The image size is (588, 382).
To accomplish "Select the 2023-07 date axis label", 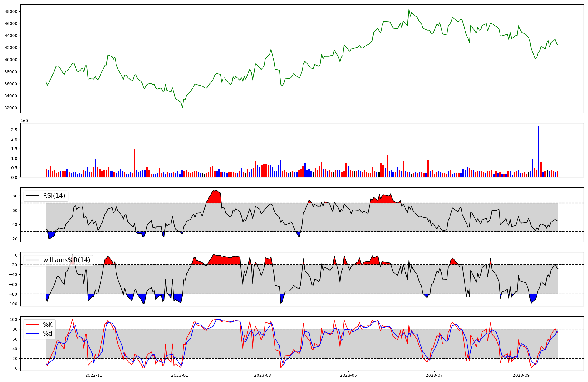I will pos(434,375).
